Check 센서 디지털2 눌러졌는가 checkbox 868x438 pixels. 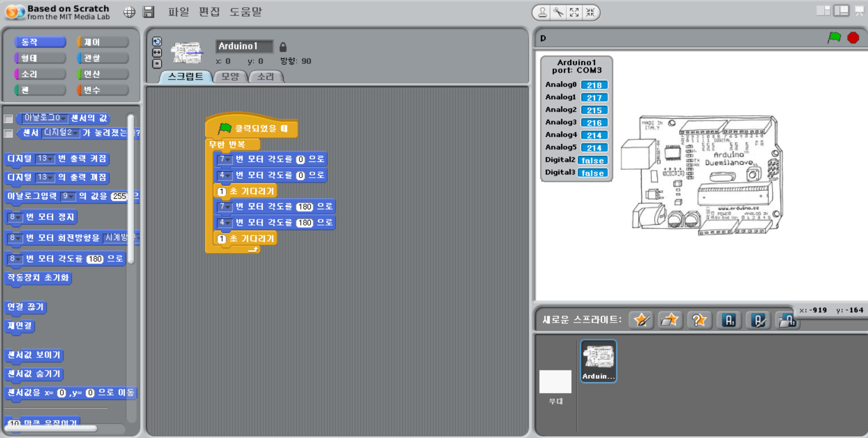pyautogui.click(x=8, y=134)
